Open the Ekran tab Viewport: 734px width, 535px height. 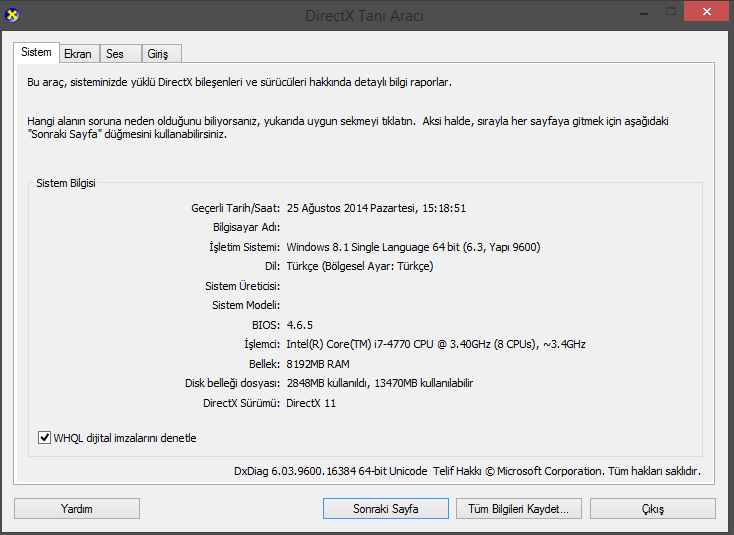click(78, 54)
